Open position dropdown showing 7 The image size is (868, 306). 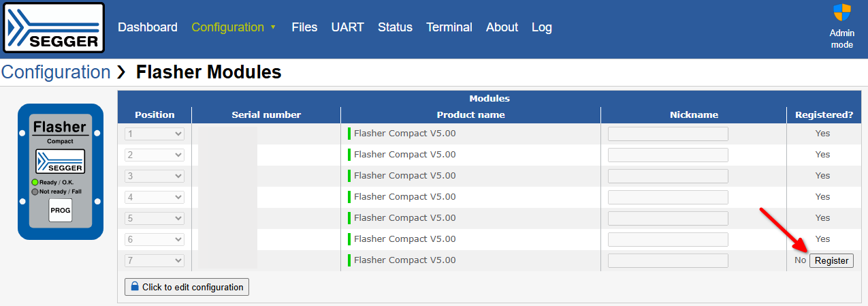155,260
